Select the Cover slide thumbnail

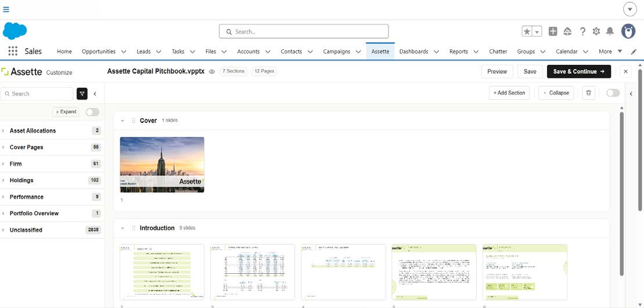(x=162, y=165)
